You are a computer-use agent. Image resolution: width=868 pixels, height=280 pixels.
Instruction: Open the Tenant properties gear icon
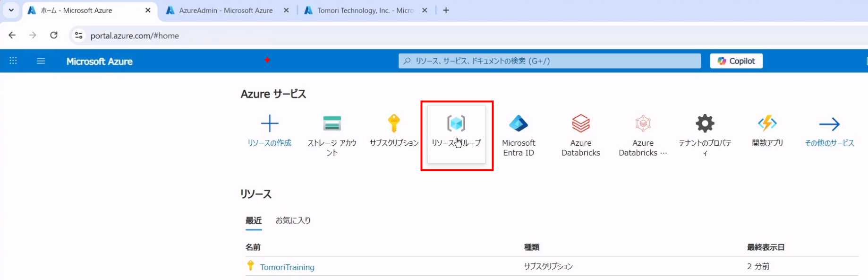coord(705,123)
